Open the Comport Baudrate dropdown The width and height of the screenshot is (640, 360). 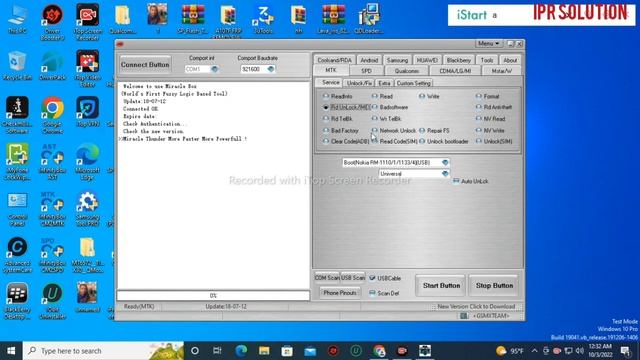point(271,69)
